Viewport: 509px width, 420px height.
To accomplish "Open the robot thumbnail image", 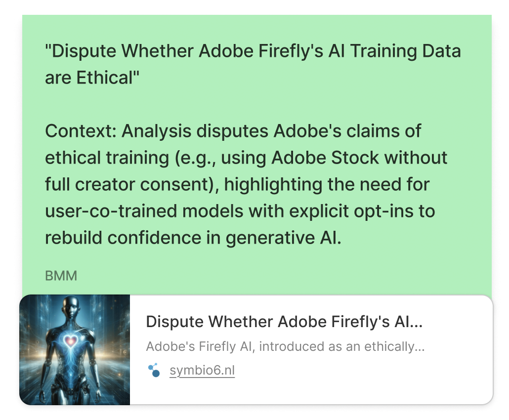I will pyautogui.click(x=75, y=350).
